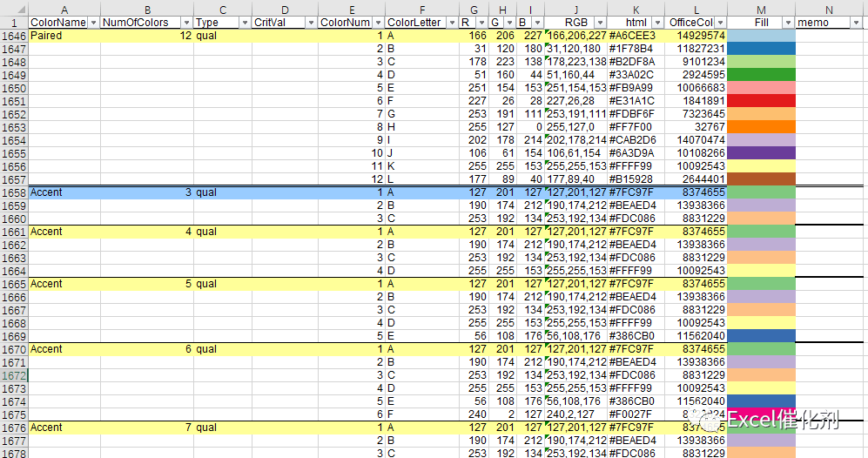The height and width of the screenshot is (458, 868).
Task: Open the CritVal filter dropdown
Action: [311, 23]
